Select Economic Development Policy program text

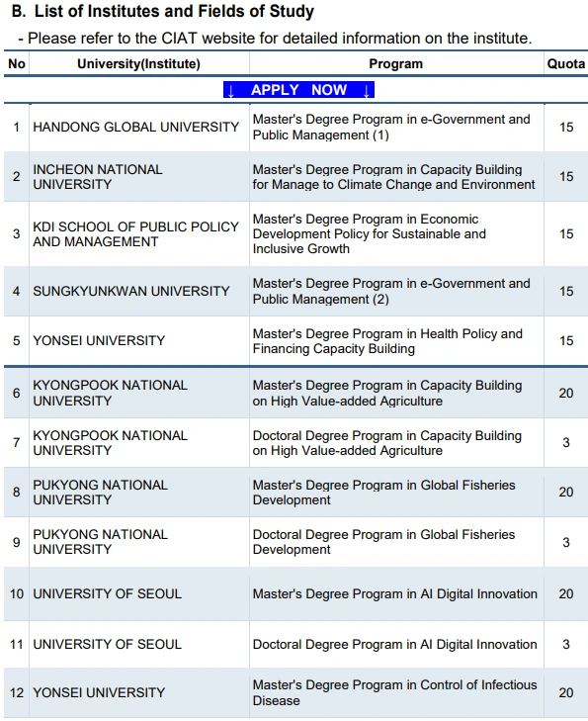pos(370,234)
